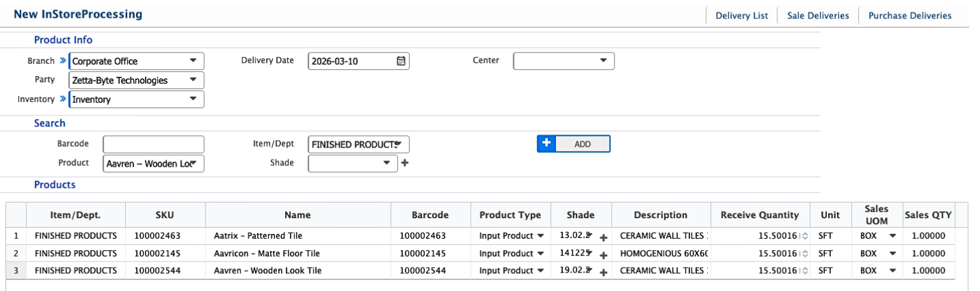Go to the Delivery List tab

point(741,16)
